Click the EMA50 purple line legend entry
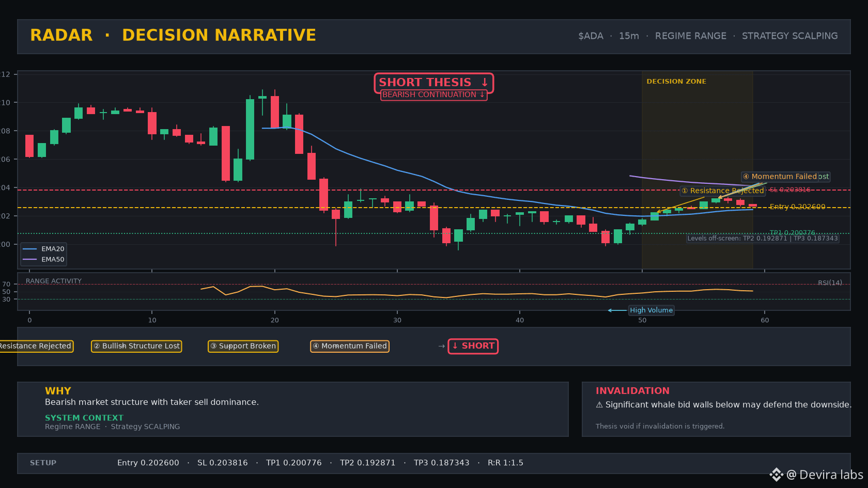Image resolution: width=868 pixels, height=488 pixels. click(x=43, y=259)
